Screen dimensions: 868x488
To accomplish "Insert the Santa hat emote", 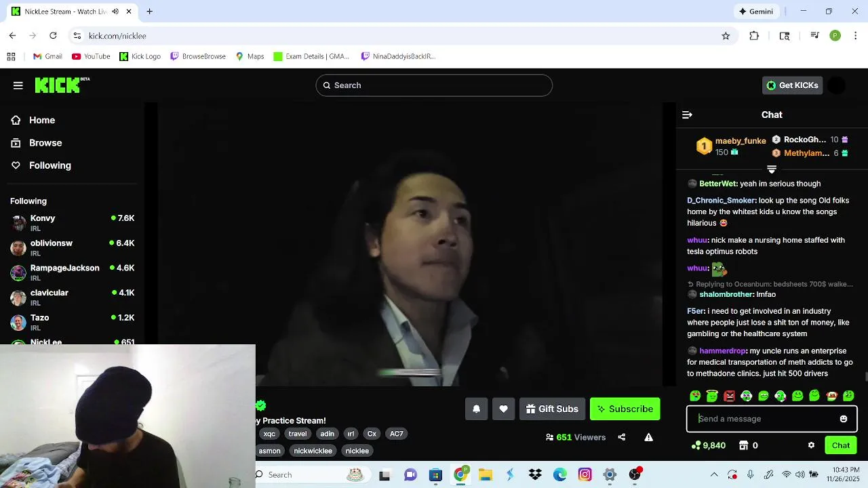I will point(831,396).
